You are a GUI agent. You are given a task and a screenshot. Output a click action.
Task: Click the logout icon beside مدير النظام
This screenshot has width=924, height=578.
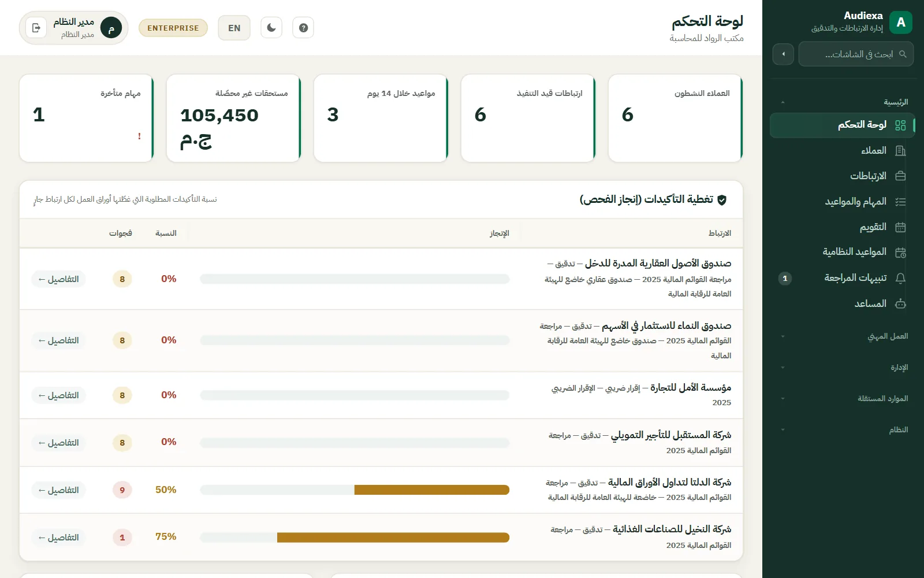[x=36, y=28]
